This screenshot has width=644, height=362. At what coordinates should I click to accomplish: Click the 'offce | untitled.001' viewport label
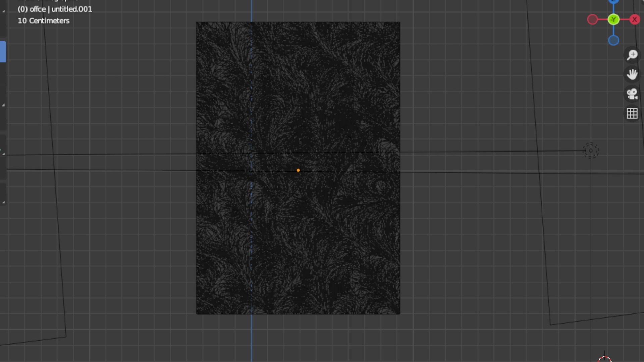[x=55, y=9]
